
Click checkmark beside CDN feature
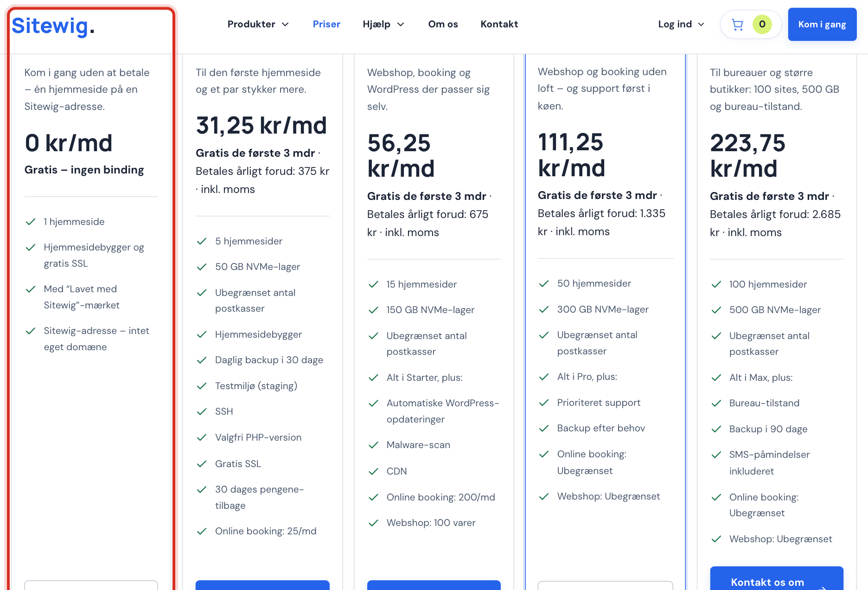(373, 471)
